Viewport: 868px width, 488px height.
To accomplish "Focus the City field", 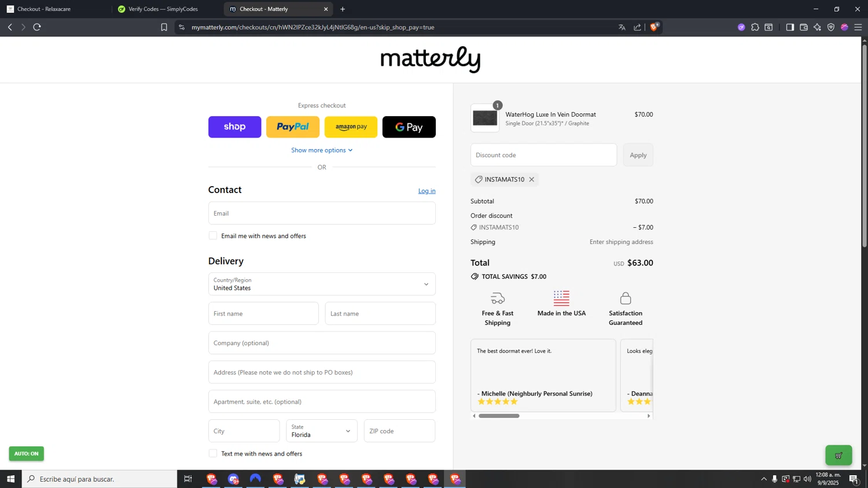I will click(244, 431).
